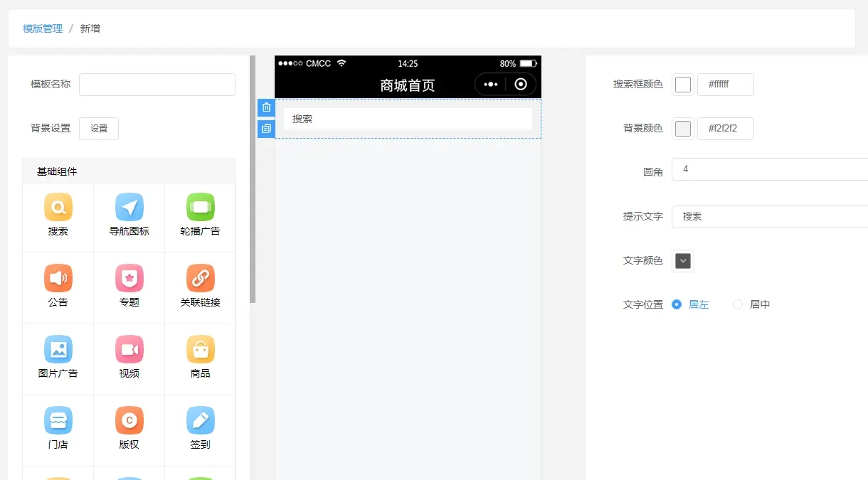Screen dimensions: 868x480
Task: Add the 关联链接 link component
Action: [201, 288]
